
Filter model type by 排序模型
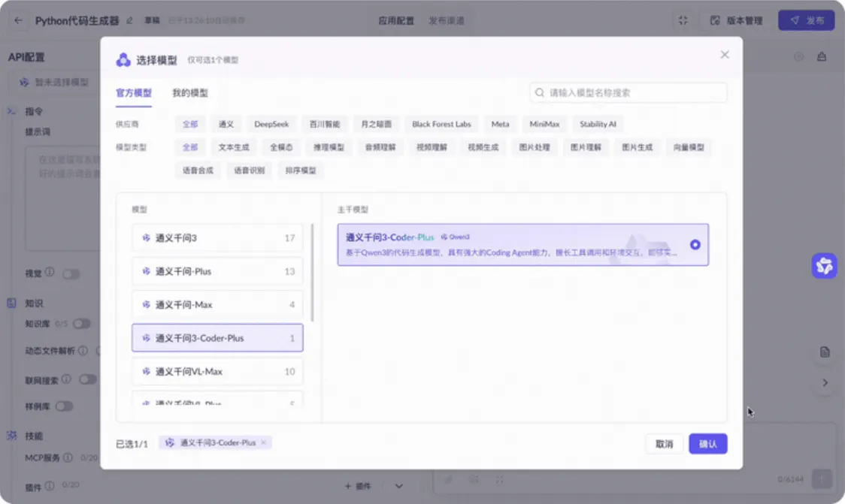pos(301,171)
